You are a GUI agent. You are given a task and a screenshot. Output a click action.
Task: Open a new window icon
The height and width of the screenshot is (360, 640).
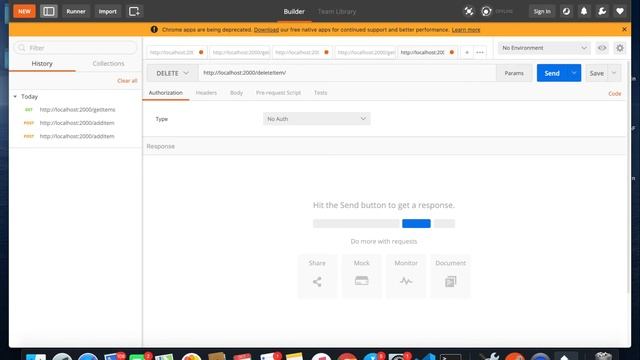tap(134, 11)
